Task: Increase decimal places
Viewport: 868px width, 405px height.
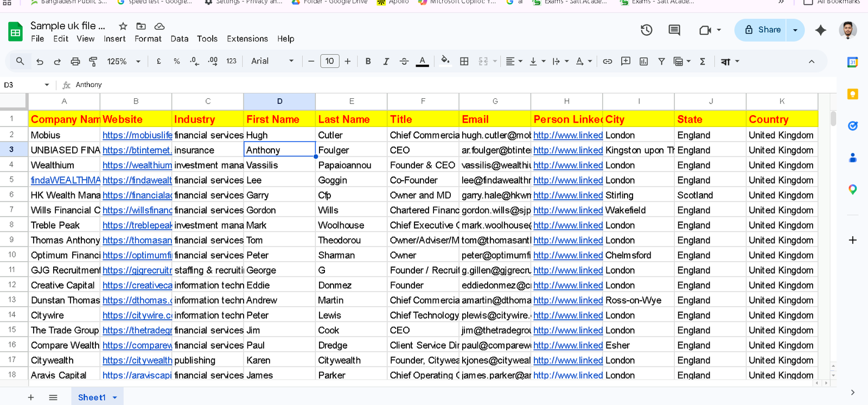Action: 213,61
